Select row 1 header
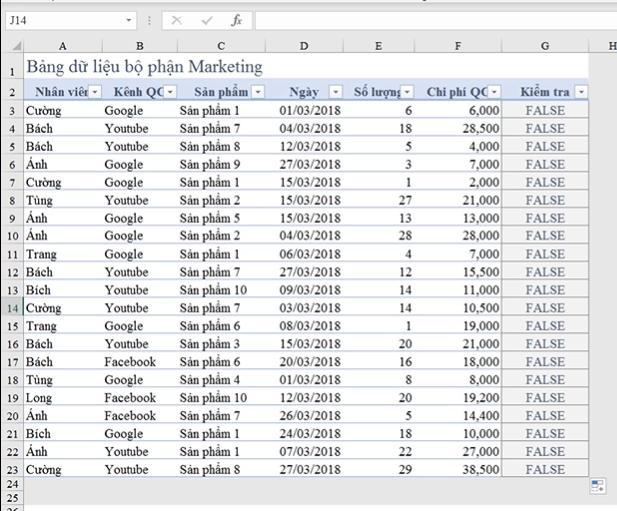The height and width of the screenshot is (511, 617). 12,66
